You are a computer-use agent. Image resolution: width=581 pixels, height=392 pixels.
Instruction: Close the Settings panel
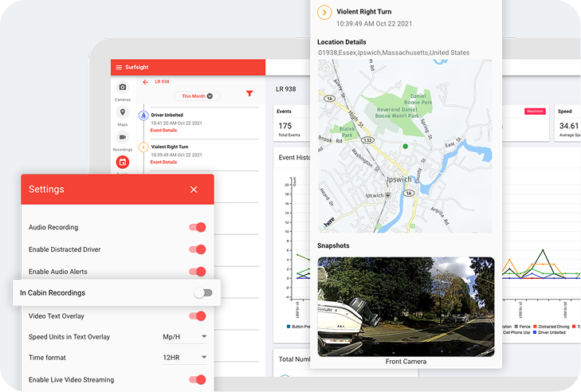(x=194, y=190)
